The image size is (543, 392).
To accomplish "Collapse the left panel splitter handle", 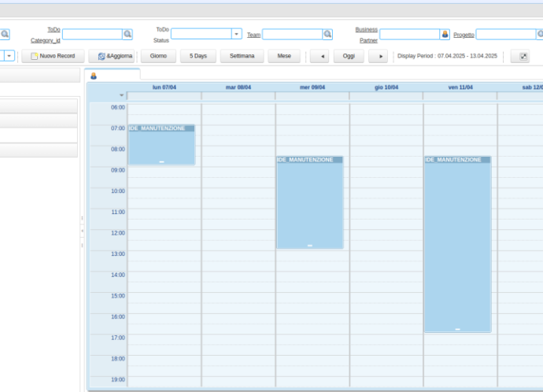I will pos(82,231).
